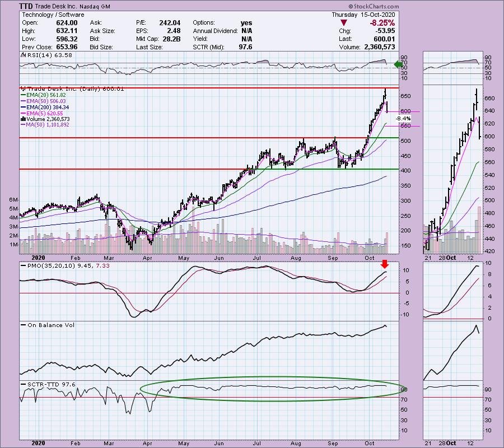Click the Mkt Cap value 28.2B
Screen dimensions: 504x448
[172, 39]
